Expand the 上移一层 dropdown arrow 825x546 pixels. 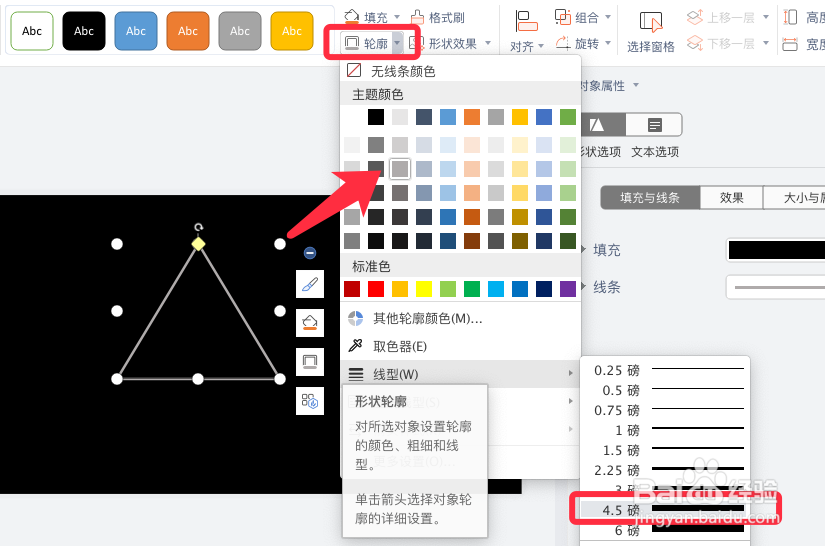pyautogui.click(x=766, y=17)
